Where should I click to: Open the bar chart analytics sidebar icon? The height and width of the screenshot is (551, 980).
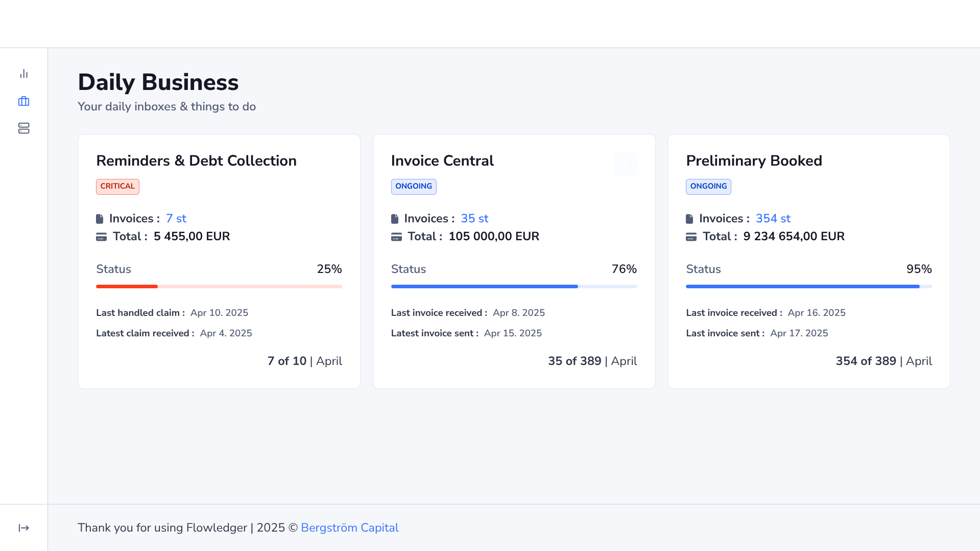pos(23,74)
